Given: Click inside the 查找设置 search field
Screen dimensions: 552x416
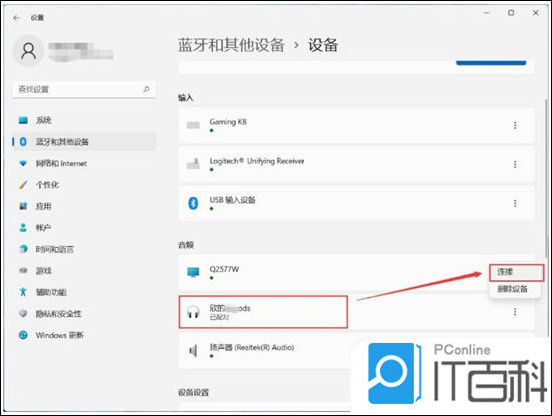Looking at the screenshot, I should (x=84, y=89).
